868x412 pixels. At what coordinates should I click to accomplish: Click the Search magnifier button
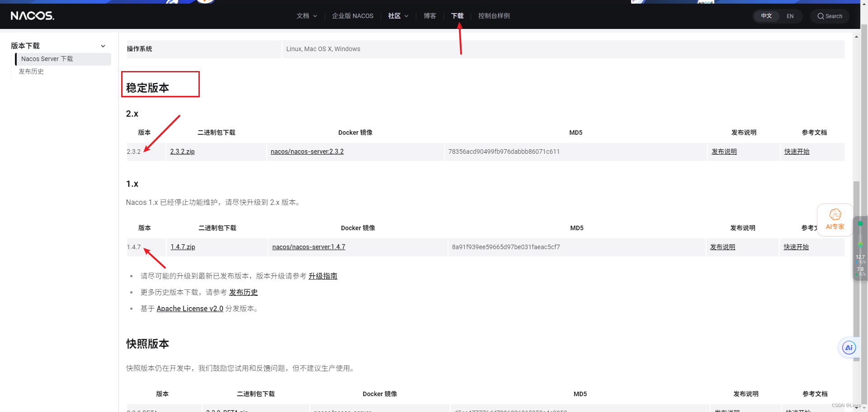click(830, 16)
